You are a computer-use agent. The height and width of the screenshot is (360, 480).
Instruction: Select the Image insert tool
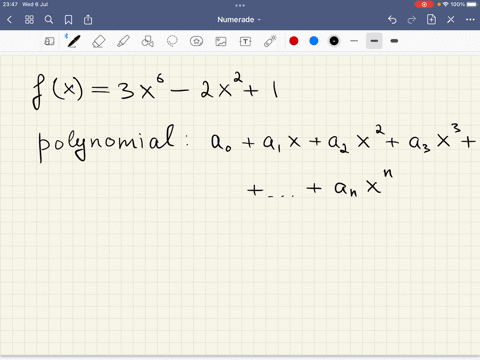(x=221, y=41)
